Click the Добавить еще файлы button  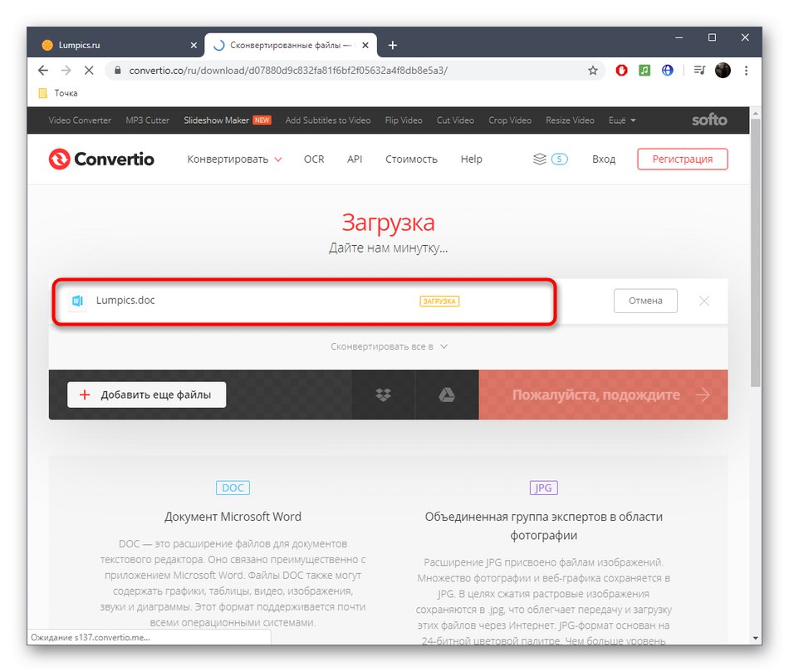pos(145,395)
